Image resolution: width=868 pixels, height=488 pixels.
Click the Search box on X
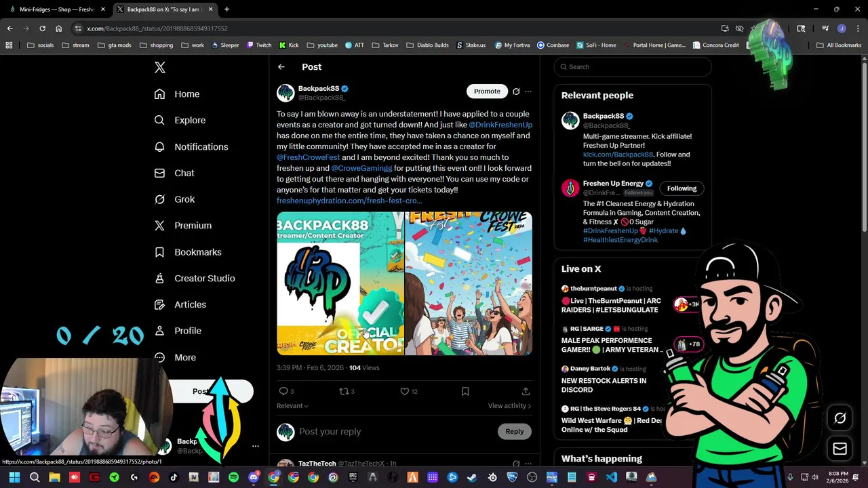[633, 67]
